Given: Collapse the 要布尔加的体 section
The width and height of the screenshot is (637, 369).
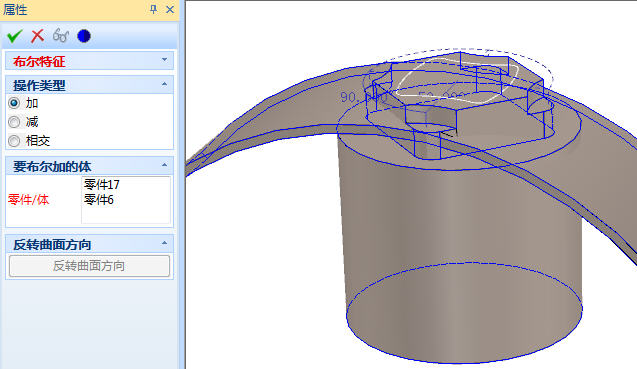Looking at the screenshot, I should tap(164, 165).
